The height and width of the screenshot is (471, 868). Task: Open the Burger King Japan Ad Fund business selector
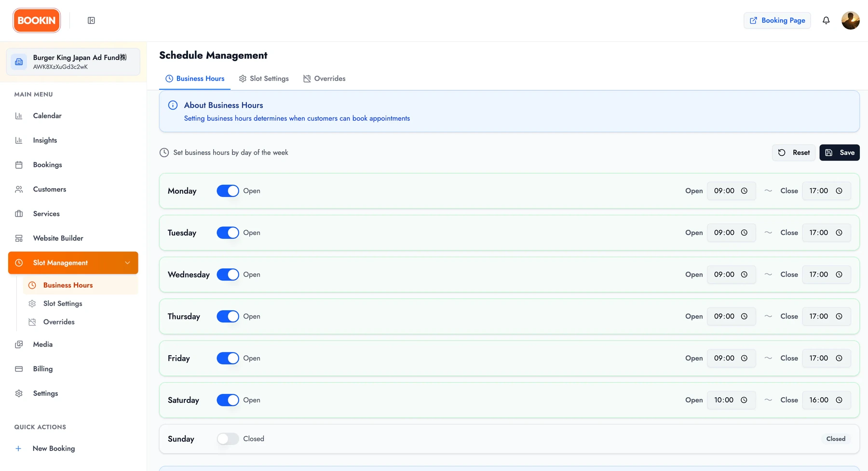pyautogui.click(x=73, y=62)
